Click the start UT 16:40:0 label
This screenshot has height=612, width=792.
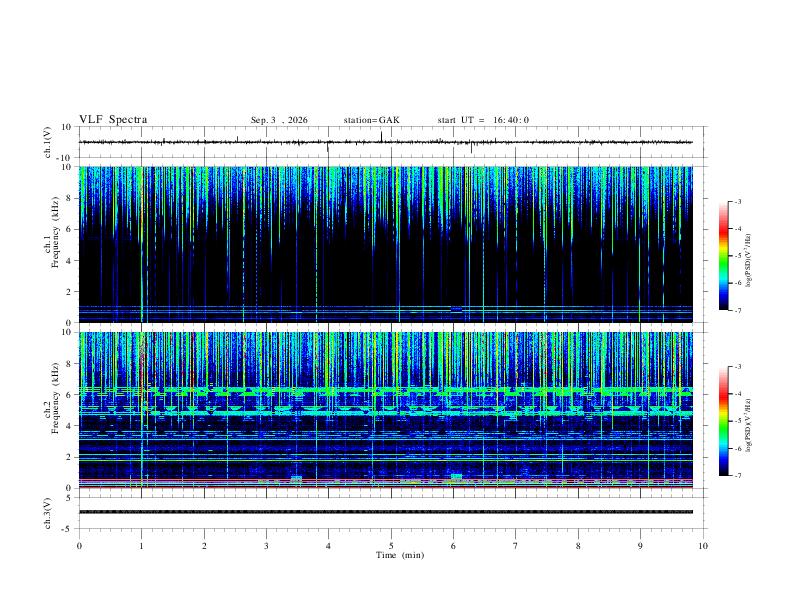[x=483, y=120]
